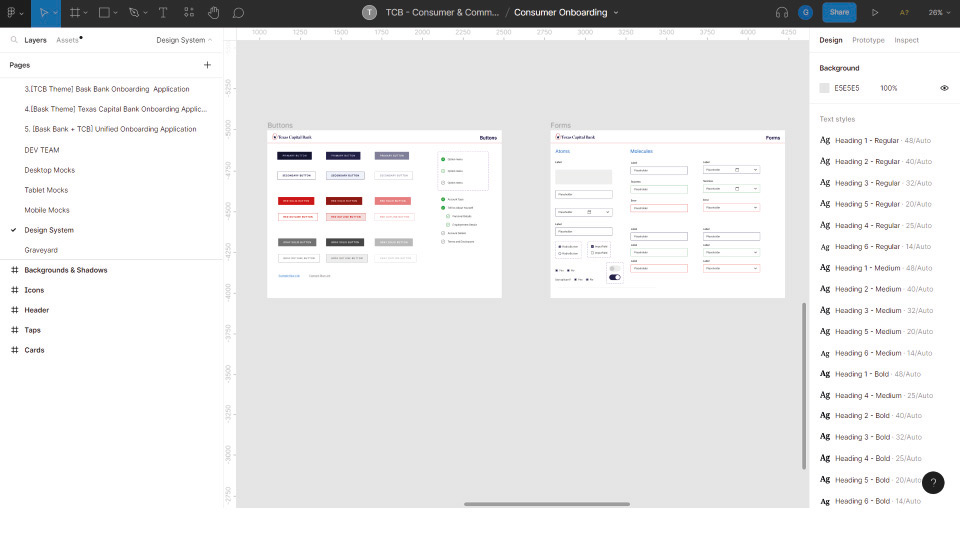Switch to the Assets tab
Image resolution: width=960 pixels, height=540 pixels.
click(x=68, y=40)
